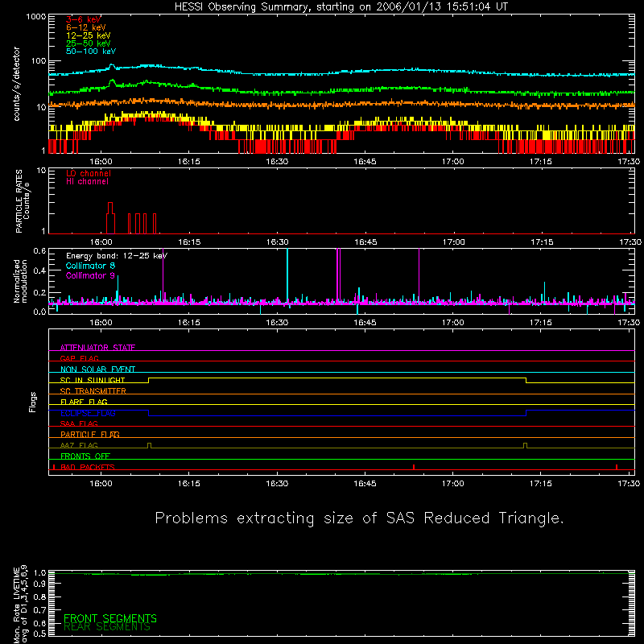Click the FRONTS OFF flag label
This screenshot has width=644, height=644.
point(85,456)
